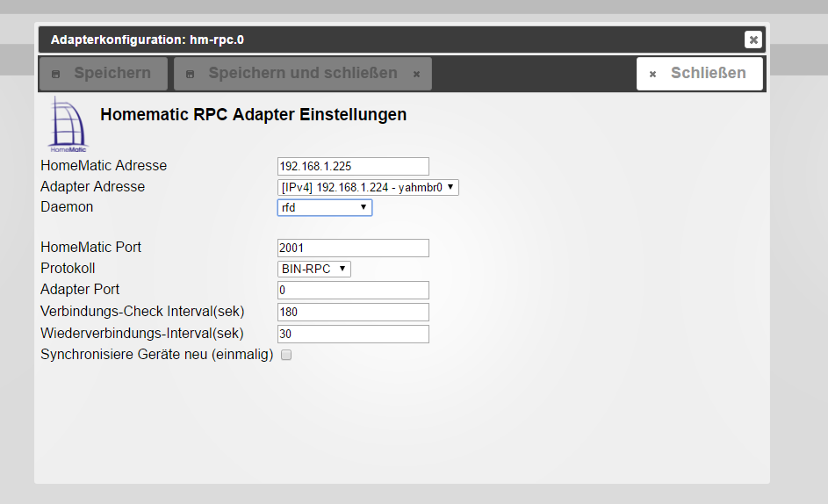The width and height of the screenshot is (828, 504).
Task: Click the floppy-disk icon on Speichern
Action: [56, 74]
